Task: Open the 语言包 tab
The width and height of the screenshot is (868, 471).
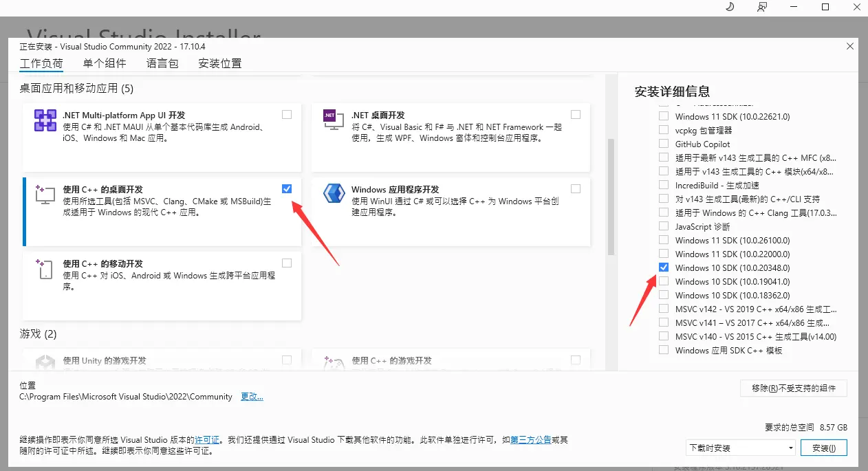Action: pyautogui.click(x=162, y=63)
